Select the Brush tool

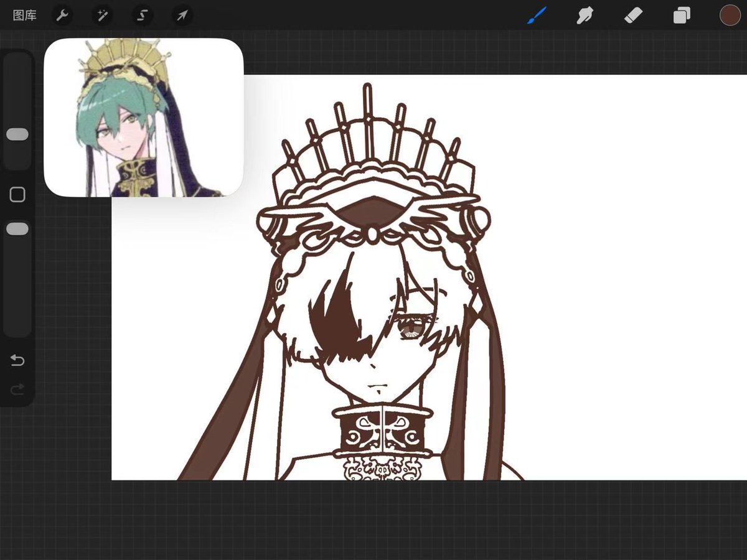[x=537, y=15]
